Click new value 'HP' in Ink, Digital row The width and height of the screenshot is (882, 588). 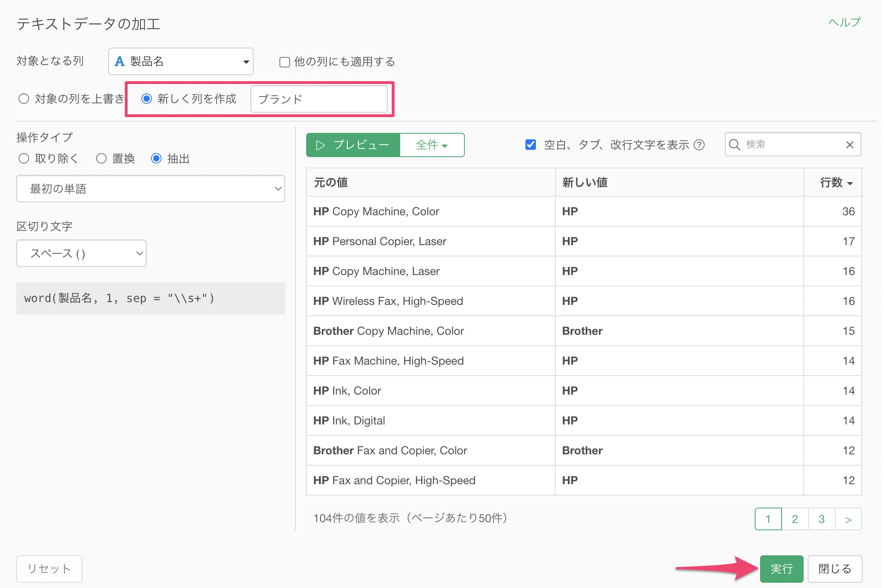click(x=570, y=421)
